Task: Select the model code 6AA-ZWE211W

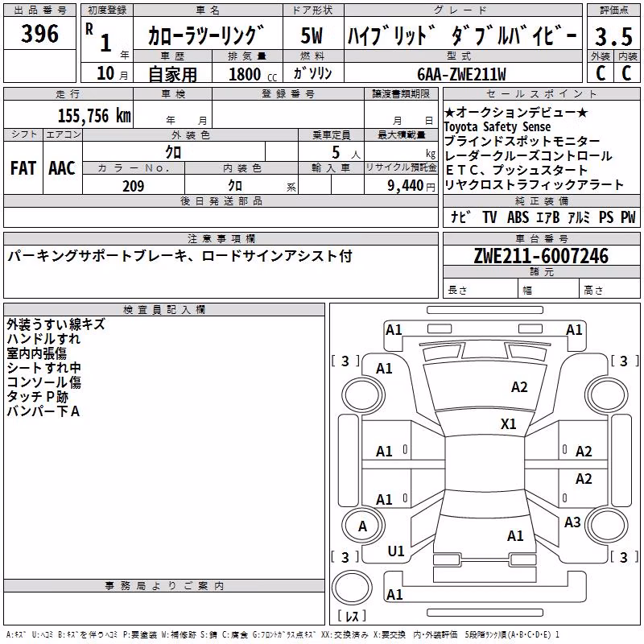Action: [461, 74]
